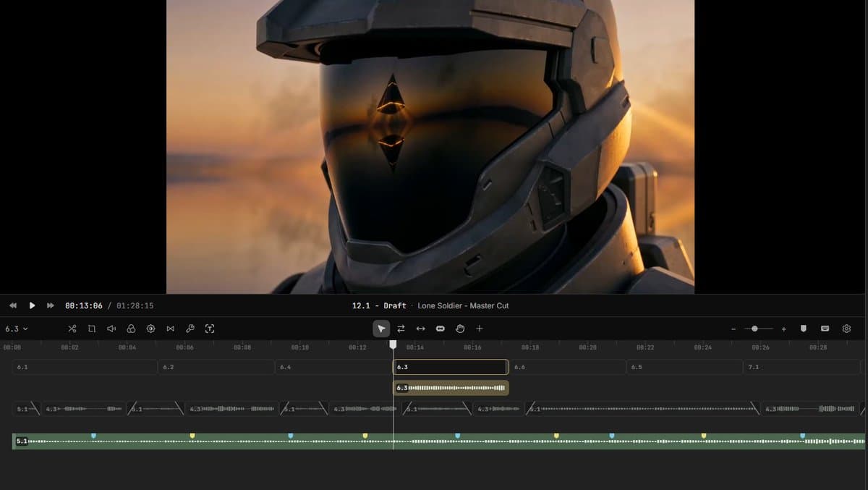Screen dimensions: 868x490
Task: Click the timeline zoom out minus
Action: click(733, 329)
